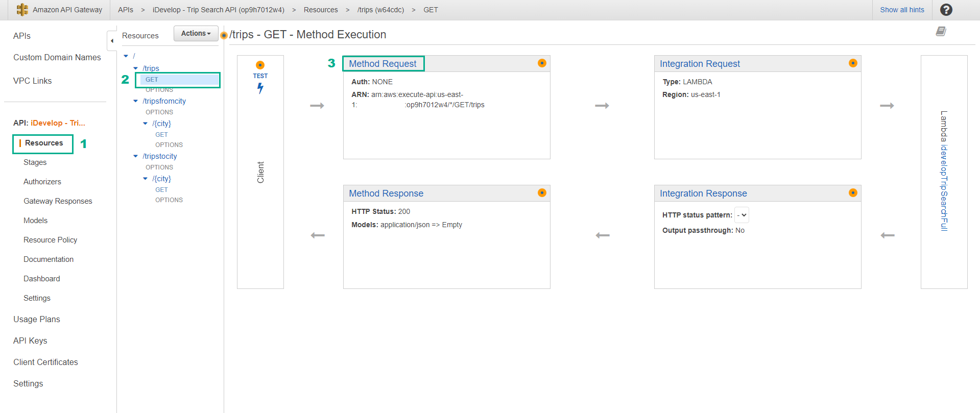980x413 pixels.
Task: Go to Resource Policy
Action: point(50,240)
